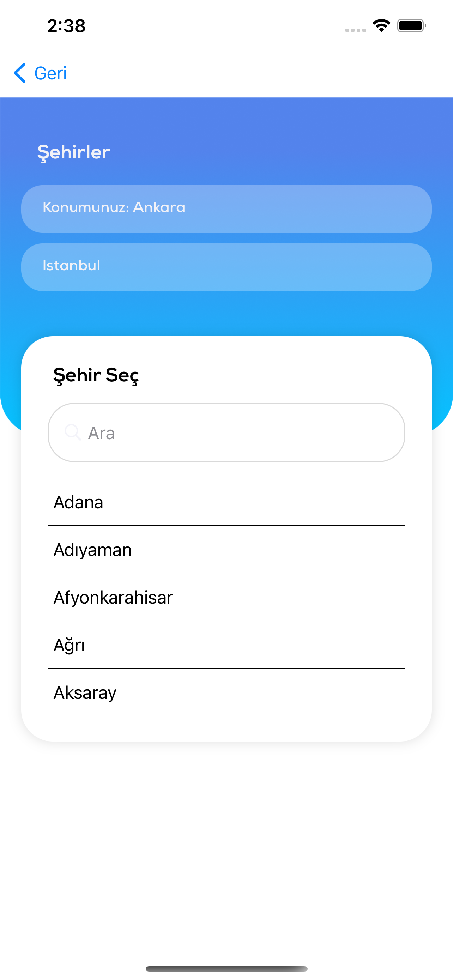Tap the back chevron arrow icon

click(x=20, y=73)
